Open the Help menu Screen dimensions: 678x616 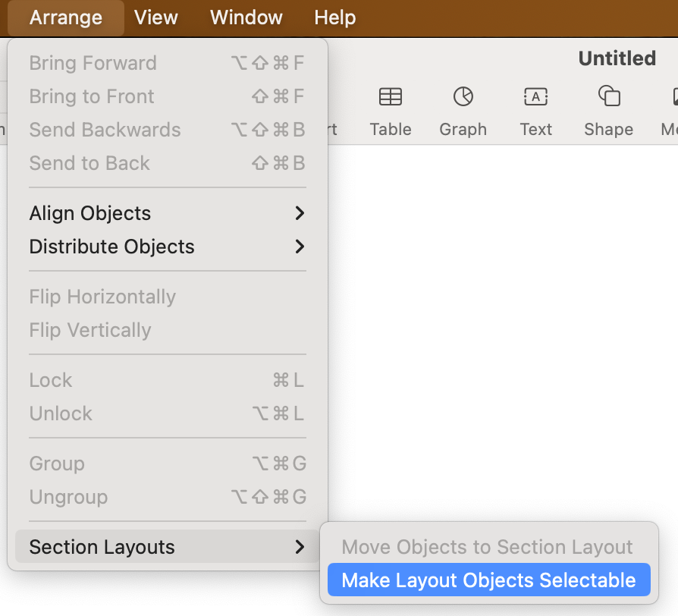click(x=334, y=17)
